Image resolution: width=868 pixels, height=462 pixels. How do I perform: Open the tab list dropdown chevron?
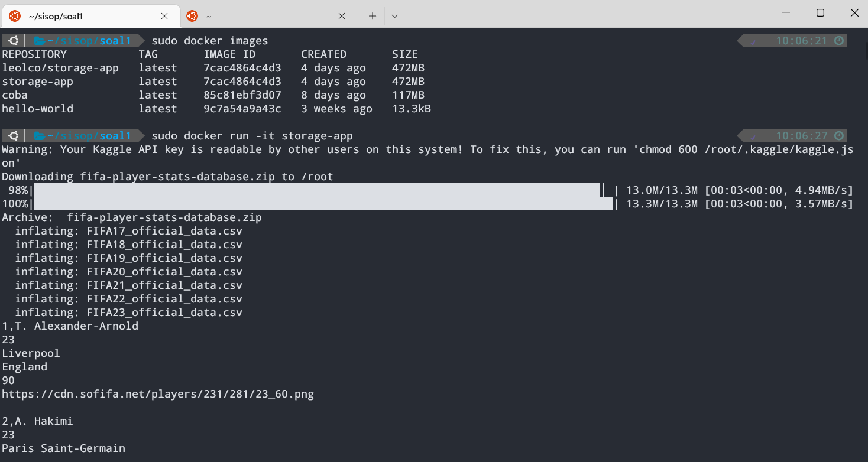coord(394,17)
